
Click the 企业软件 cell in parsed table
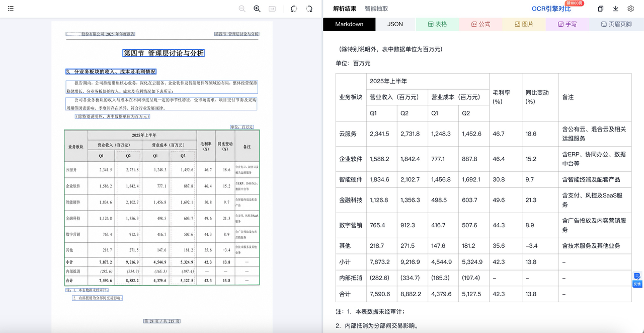click(x=351, y=159)
